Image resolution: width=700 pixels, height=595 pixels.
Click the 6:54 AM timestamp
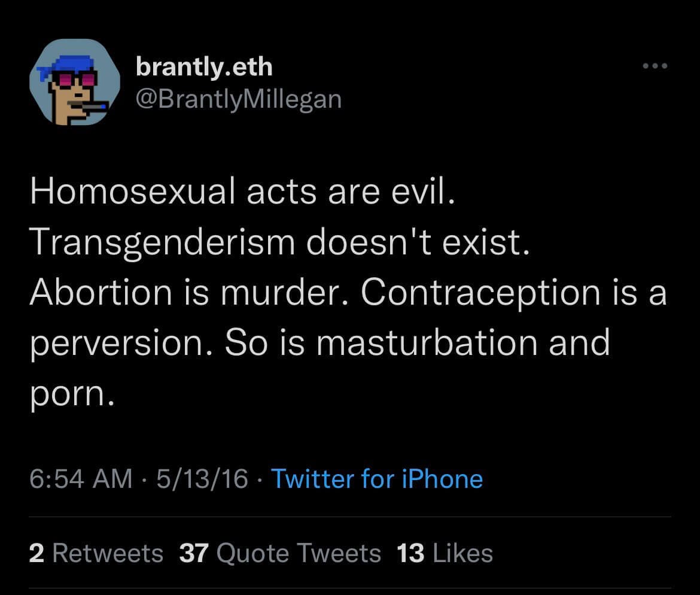pyautogui.click(x=81, y=479)
